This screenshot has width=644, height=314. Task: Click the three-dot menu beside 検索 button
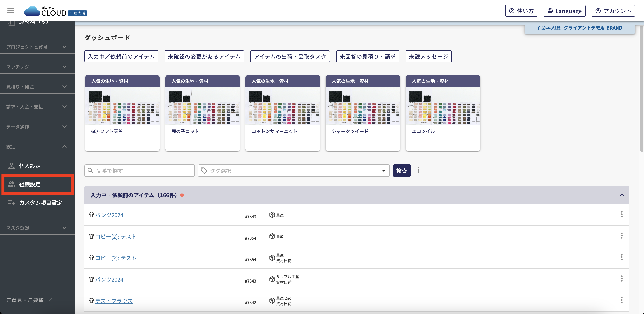coord(418,170)
